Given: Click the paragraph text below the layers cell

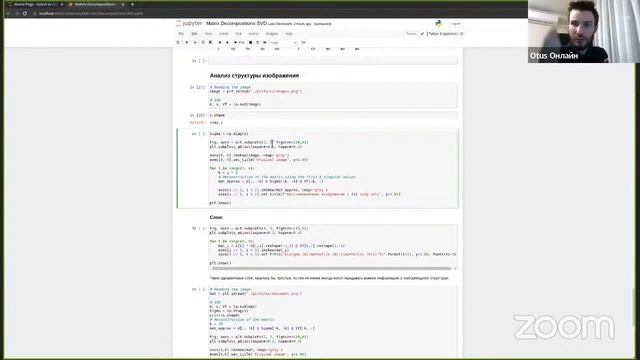Looking at the screenshot, I should (x=329, y=278).
